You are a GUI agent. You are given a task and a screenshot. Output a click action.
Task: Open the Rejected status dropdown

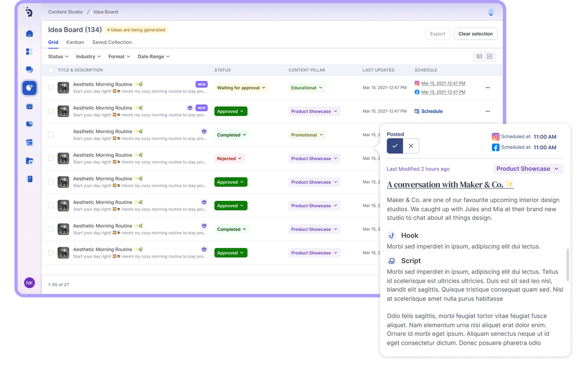[x=229, y=159]
